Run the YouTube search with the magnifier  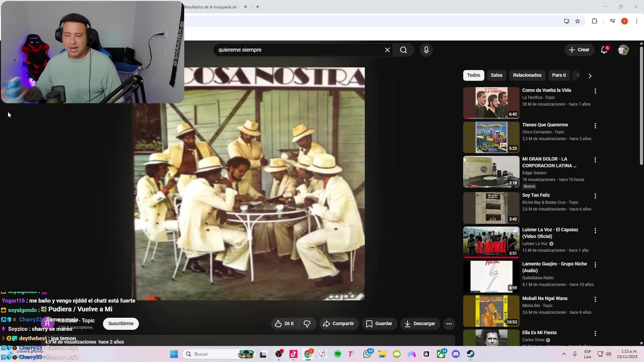pos(404,50)
